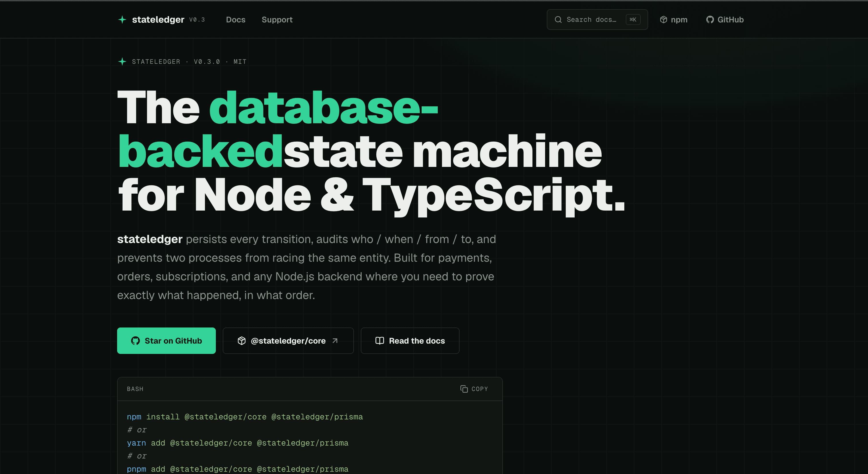Click the 'for Node & TypeScript.' headline line
This screenshot has height=474, width=868.
point(371,196)
